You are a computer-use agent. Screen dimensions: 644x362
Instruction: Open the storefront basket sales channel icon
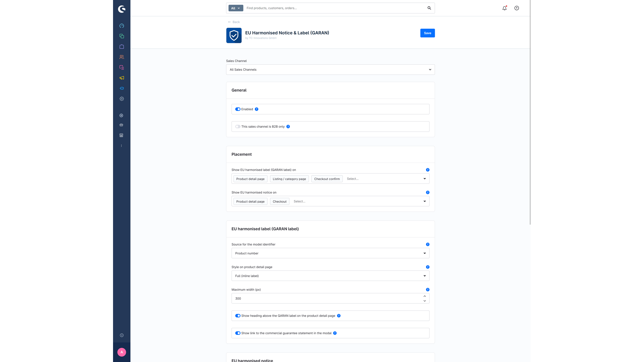(121, 125)
